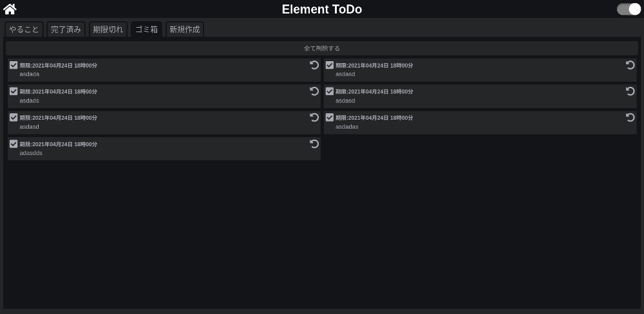Restore the second right-column 'asdasd' task
This screenshot has height=314, width=644.
[x=630, y=91]
